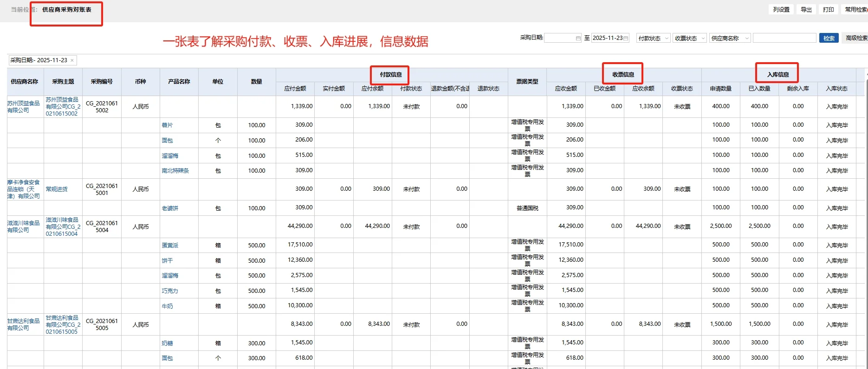Screen dimensions: 868x369
Task: Open purchase subject 苏州顶益食品有限公司CG_20210615002
Action: (63, 107)
